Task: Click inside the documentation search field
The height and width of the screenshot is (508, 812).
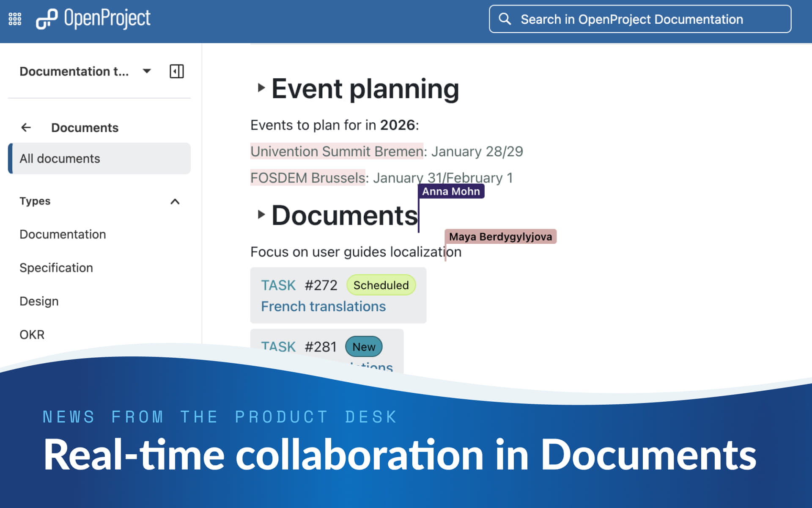Action: click(x=632, y=19)
